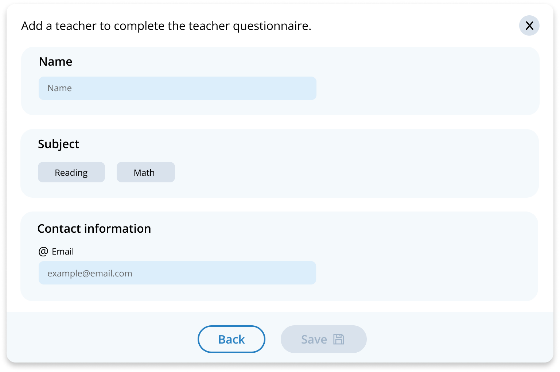Dismiss the dialog using the X icon
560x372 pixels.
coord(529,26)
